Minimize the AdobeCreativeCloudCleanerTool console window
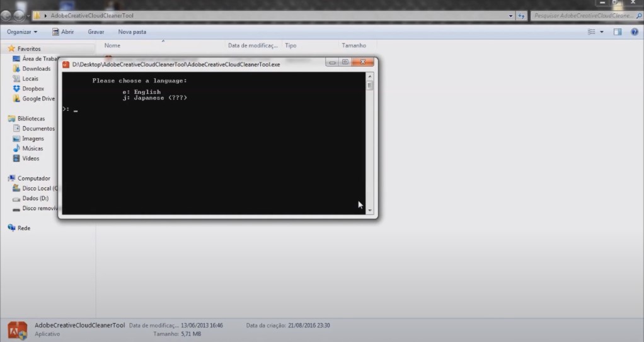Screen dimensions: 644x342 pos(332,62)
